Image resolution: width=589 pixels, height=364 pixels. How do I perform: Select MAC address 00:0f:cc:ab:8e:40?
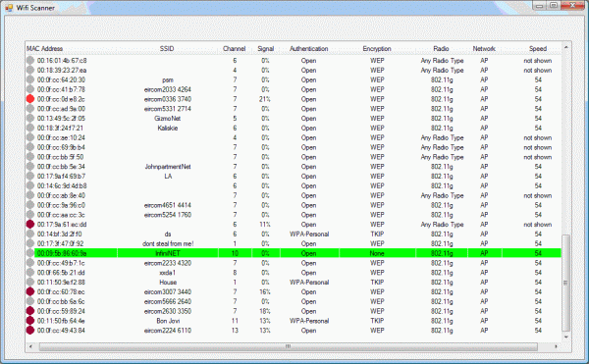(x=61, y=195)
